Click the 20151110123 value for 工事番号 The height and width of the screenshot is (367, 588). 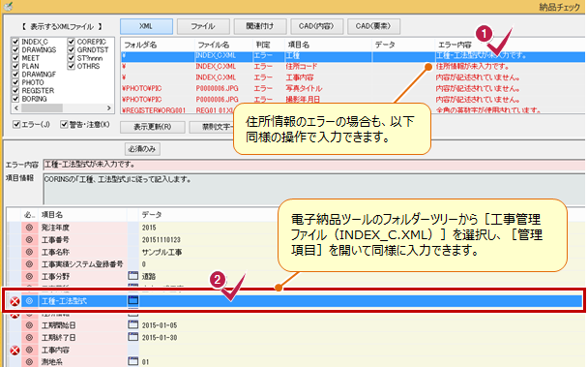point(162,240)
